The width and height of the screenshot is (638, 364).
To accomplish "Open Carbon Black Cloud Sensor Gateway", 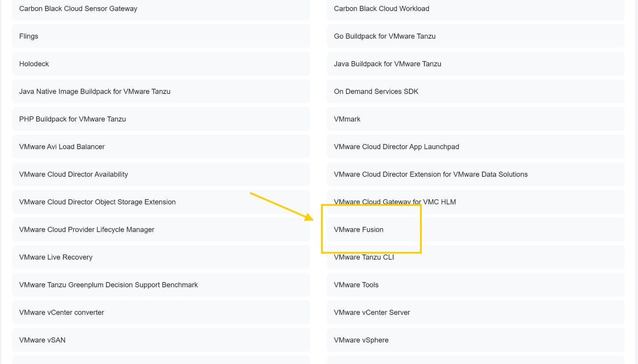I will (161, 9).
